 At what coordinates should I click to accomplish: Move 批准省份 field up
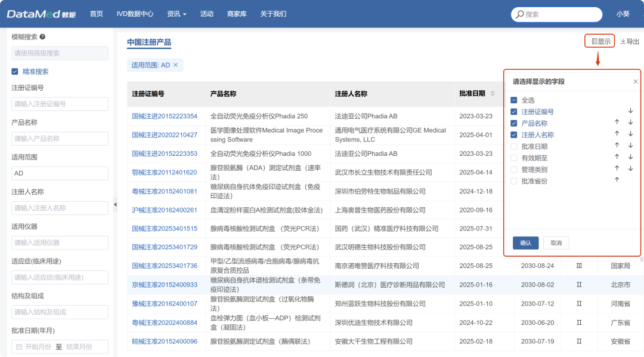click(x=617, y=180)
